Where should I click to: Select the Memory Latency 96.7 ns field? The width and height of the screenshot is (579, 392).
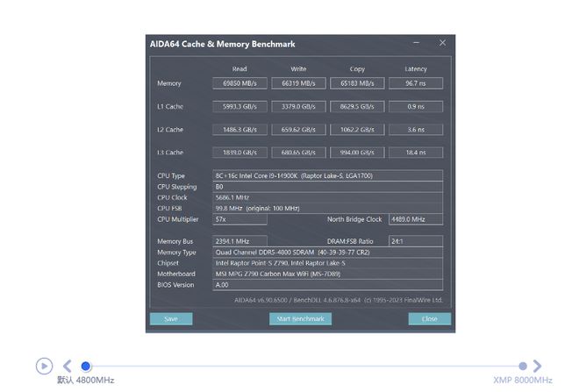(416, 83)
